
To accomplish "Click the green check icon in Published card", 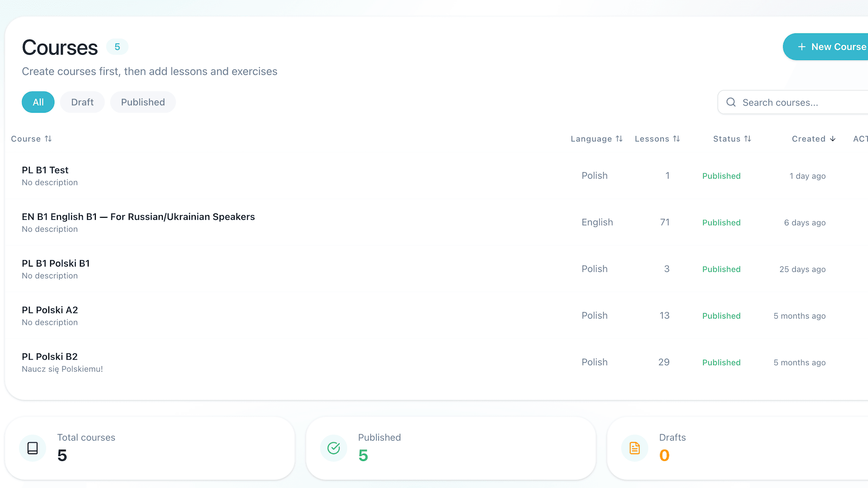I will (x=333, y=448).
